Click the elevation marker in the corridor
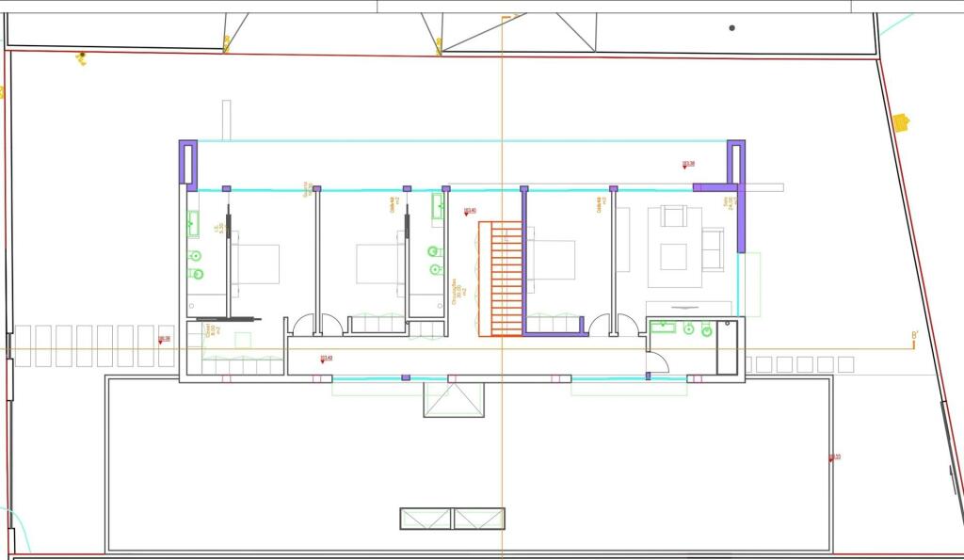The width and height of the screenshot is (964, 560). [x=326, y=359]
